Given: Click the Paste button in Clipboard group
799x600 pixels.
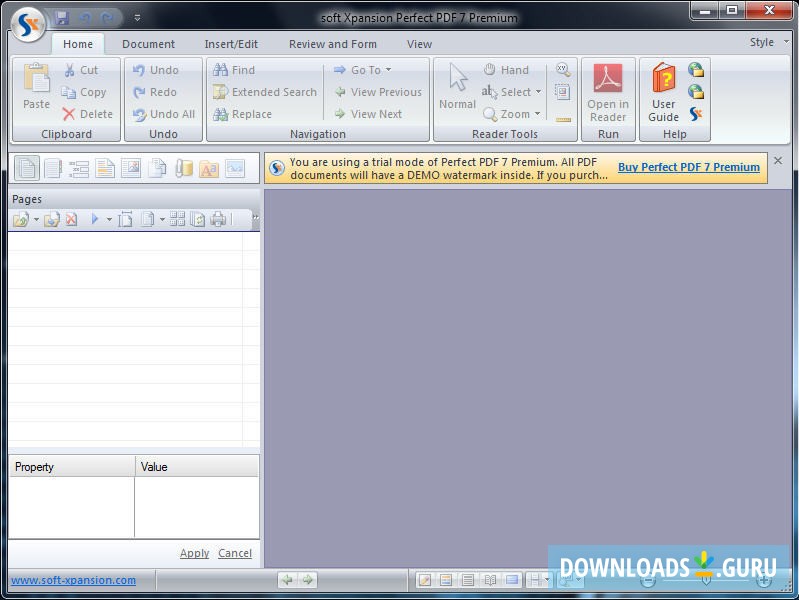Looking at the screenshot, I should pyautogui.click(x=36, y=87).
